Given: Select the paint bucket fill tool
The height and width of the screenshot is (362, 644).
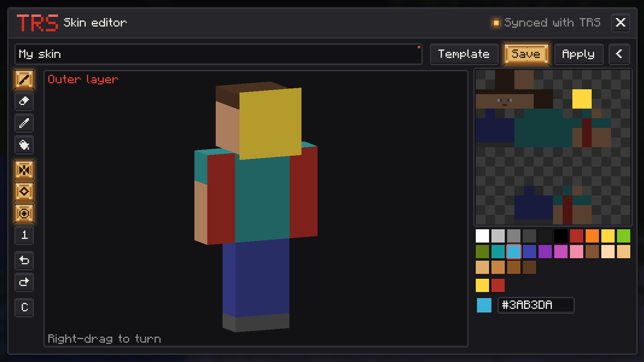Looking at the screenshot, I should [x=24, y=145].
